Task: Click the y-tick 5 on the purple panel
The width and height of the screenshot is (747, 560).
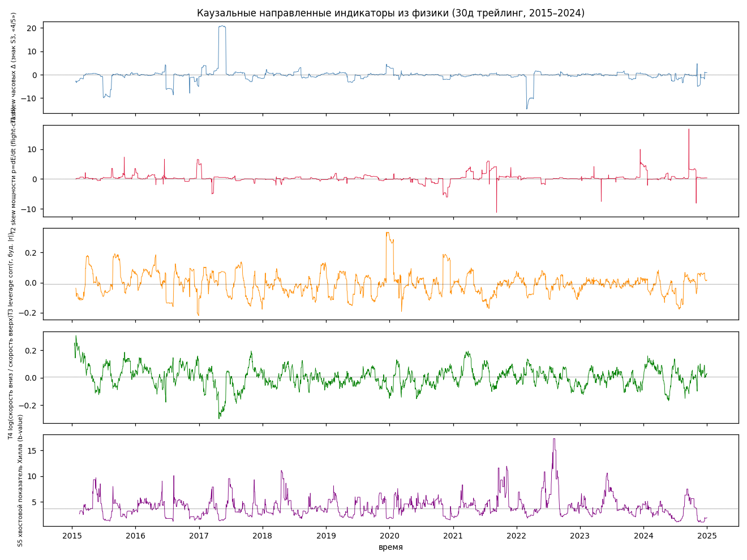Action: 35,502
